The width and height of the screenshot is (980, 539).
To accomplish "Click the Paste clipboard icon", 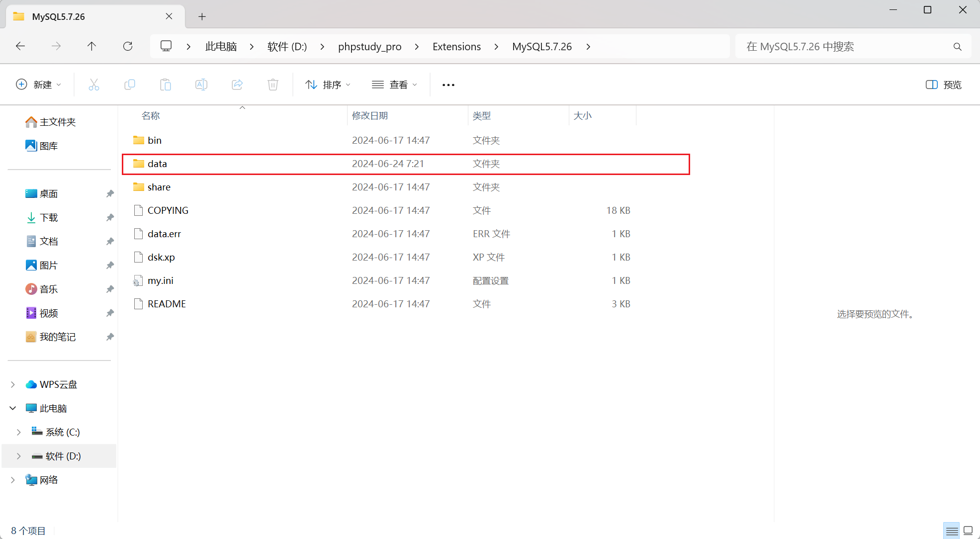I will (166, 85).
